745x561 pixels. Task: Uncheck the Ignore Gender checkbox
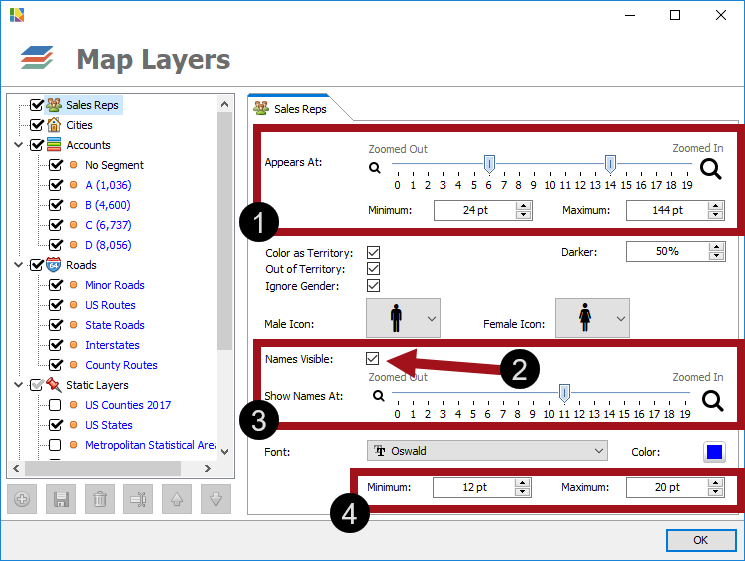click(x=373, y=286)
